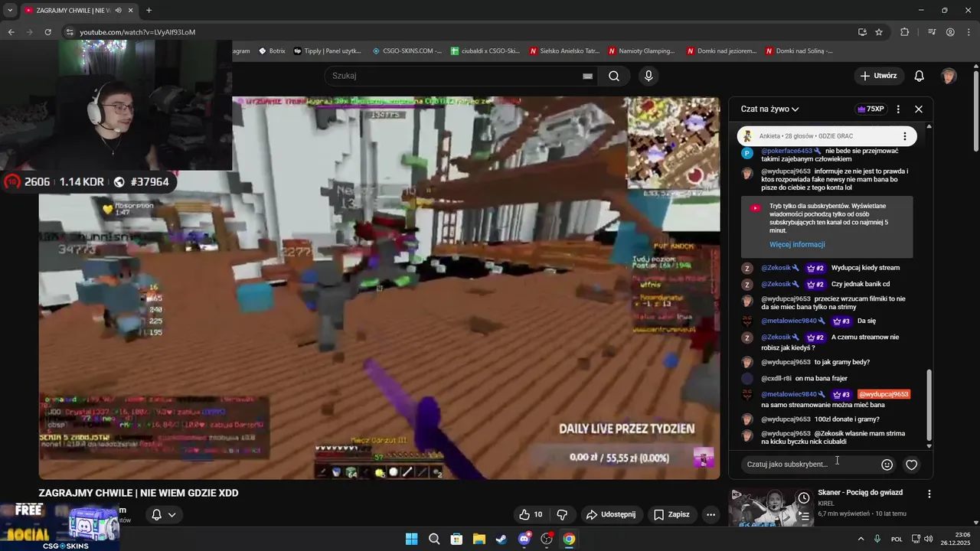Open Chrome media controls icon
This screenshot has width=980, height=551.
click(932, 32)
